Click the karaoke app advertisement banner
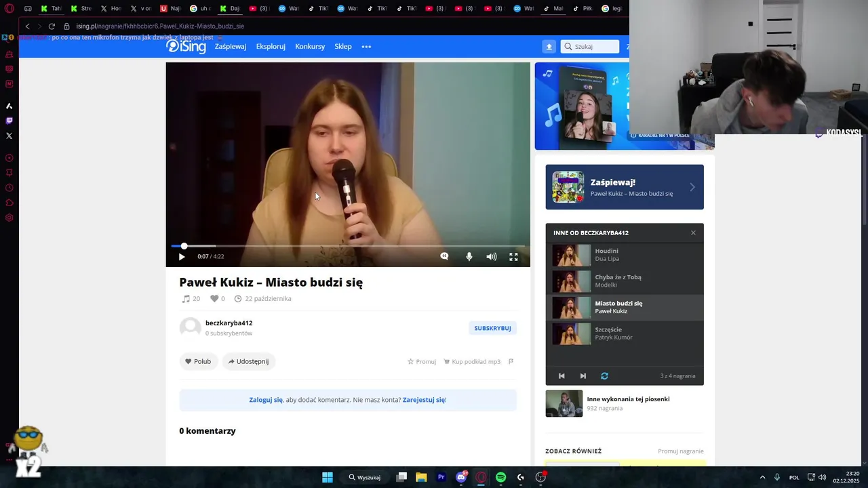 point(582,106)
